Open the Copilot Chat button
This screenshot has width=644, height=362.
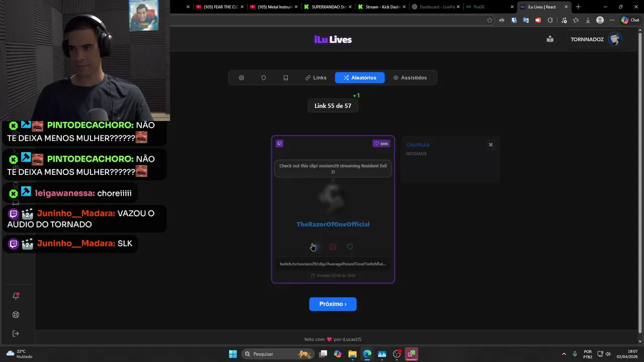(x=629, y=20)
